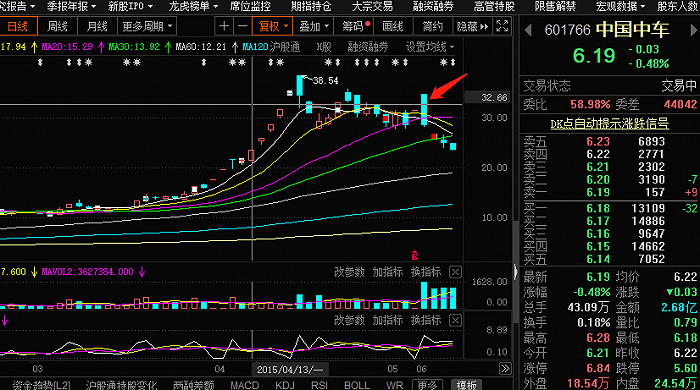Open 高管持股 in the top menu
The width and height of the screenshot is (700, 390).
tap(494, 6)
